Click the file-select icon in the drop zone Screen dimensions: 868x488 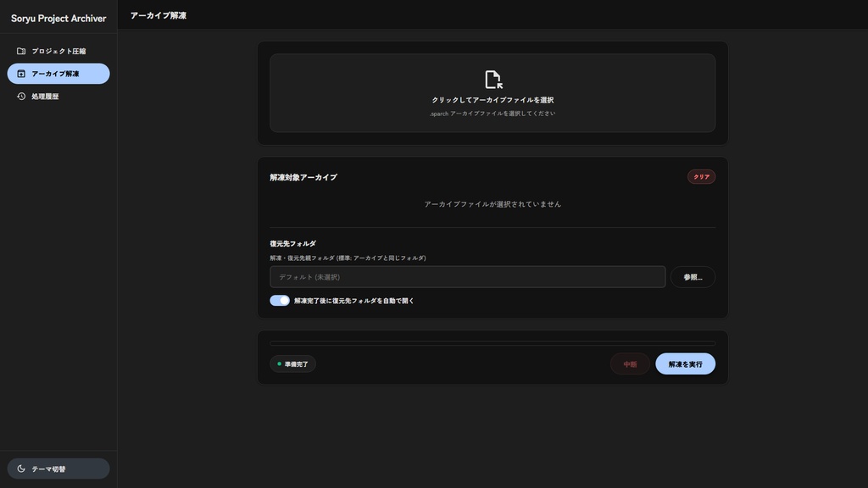492,80
